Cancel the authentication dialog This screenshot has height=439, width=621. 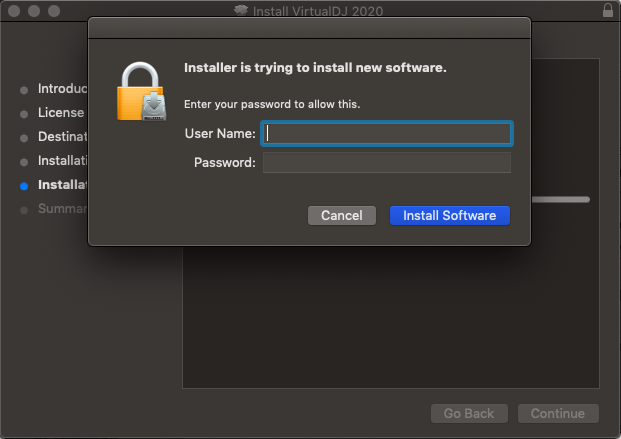(341, 215)
